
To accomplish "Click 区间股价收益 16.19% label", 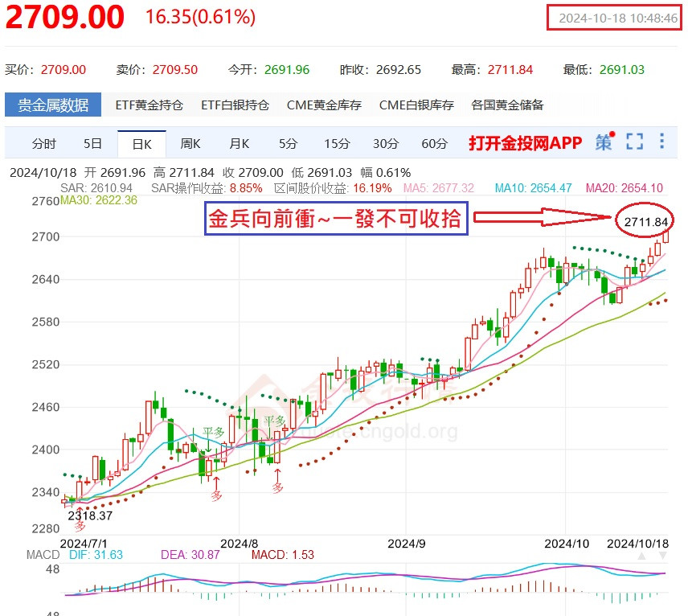I will click(333, 188).
